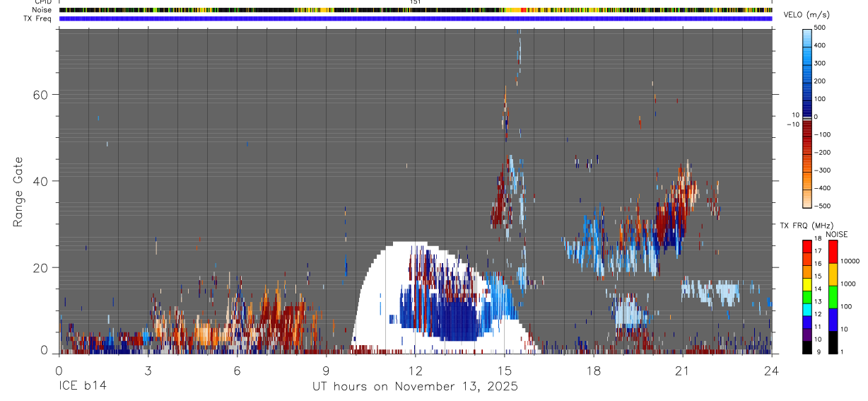Screen dimensions: 868x401
Task: Click the velocity scale value -100
Action: (x=823, y=134)
